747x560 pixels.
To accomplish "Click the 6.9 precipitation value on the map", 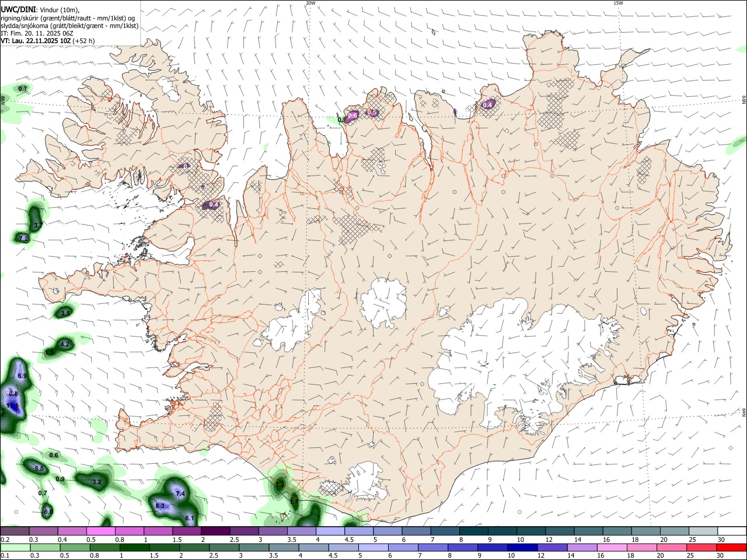I will (x=22, y=376).
